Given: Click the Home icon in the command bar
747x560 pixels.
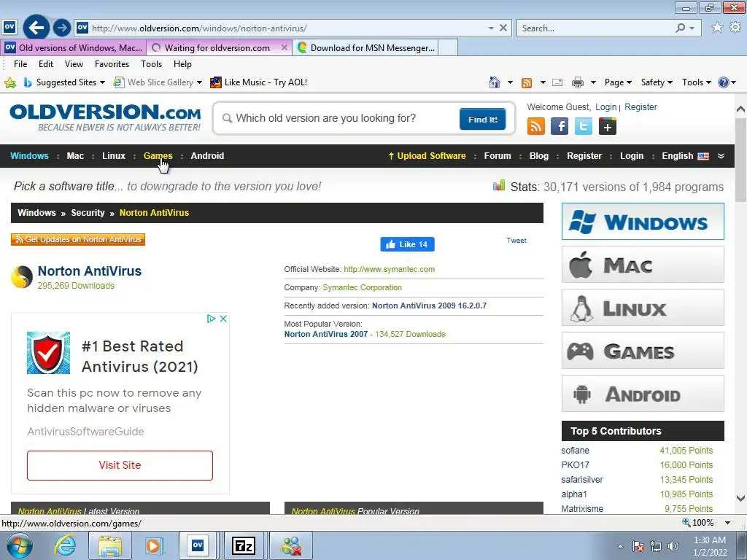Looking at the screenshot, I should 495,82.
